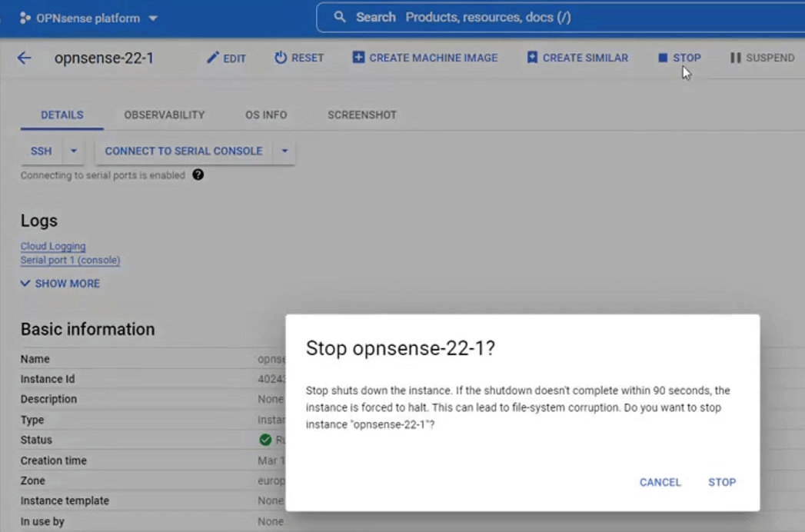This screenshot has height=532, width=805.
Task: Click the Type row label
Action: pos(32,420)
